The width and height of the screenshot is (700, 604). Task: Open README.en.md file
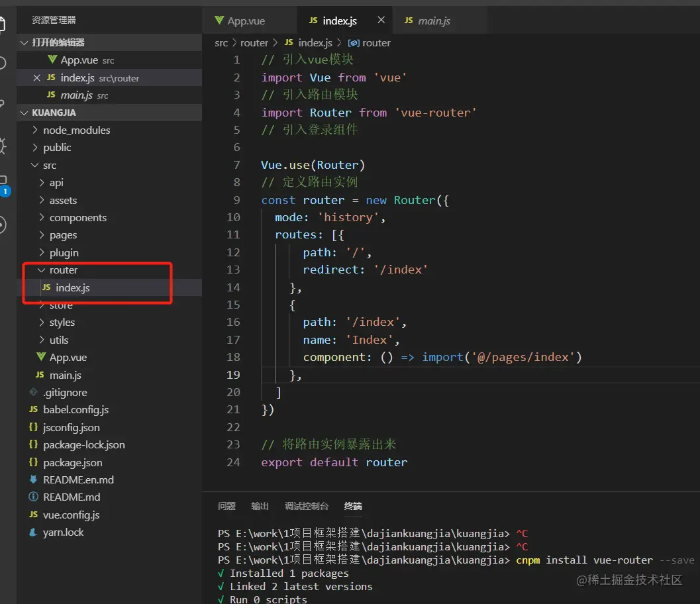[109, 480]
